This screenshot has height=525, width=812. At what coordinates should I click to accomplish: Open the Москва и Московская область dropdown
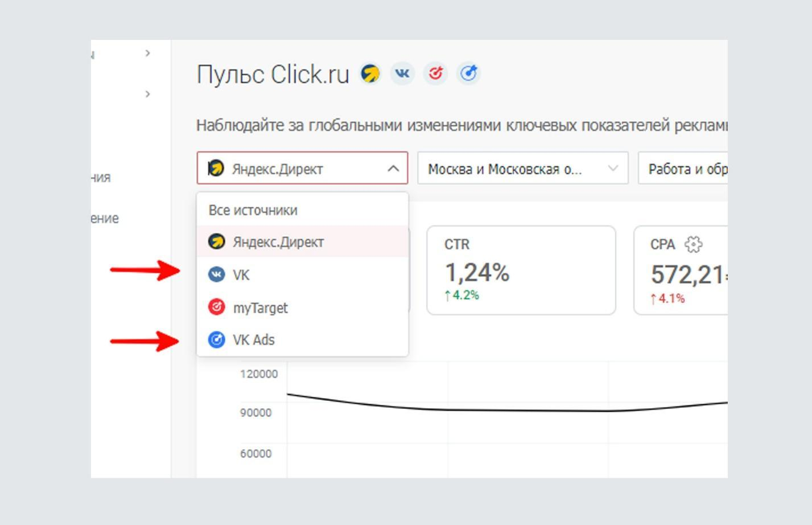pyautogui.click(x=523, y=168)
